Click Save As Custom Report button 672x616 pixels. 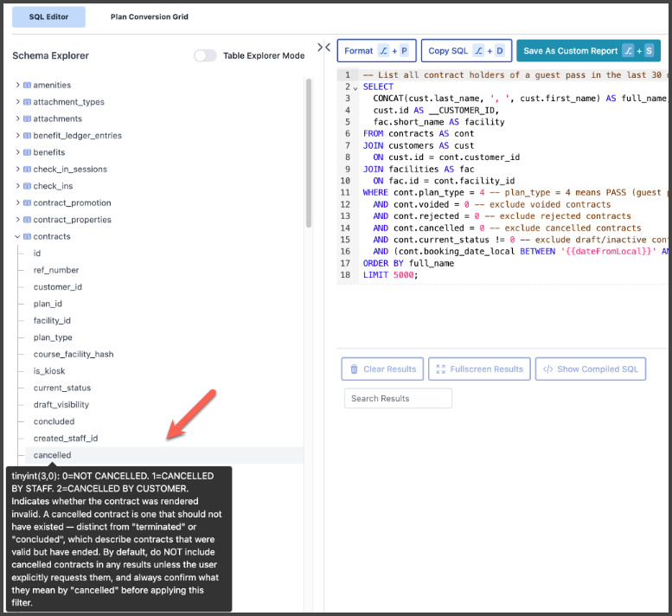click(x=588, y=51)
